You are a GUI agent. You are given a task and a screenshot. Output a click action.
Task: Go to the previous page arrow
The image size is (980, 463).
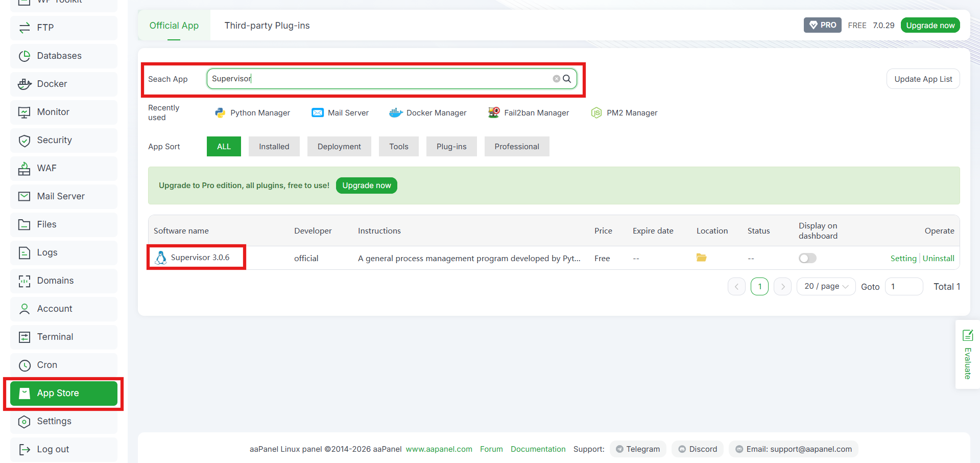[736, 287]
